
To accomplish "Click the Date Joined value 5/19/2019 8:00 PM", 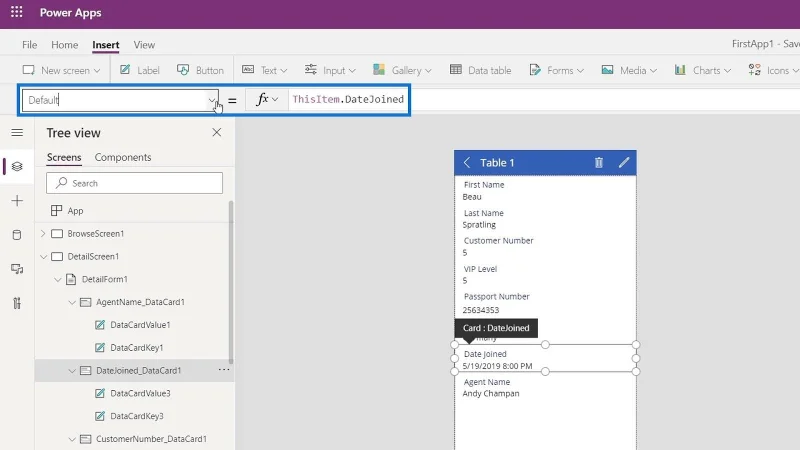I will pos(497,366).
